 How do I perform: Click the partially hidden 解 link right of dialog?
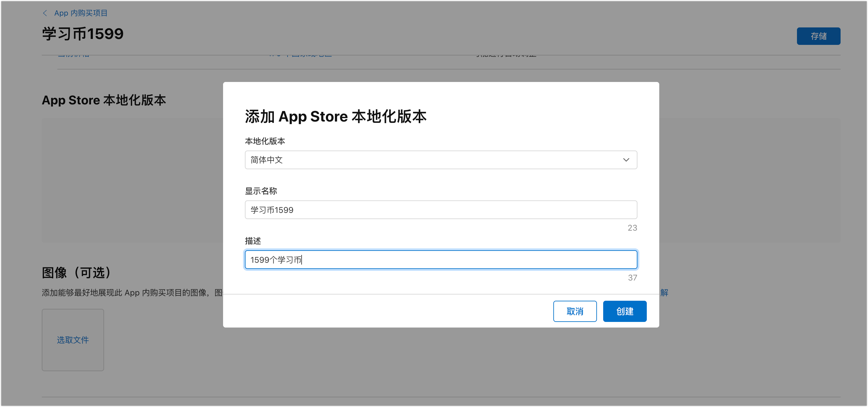pos(664,292)
